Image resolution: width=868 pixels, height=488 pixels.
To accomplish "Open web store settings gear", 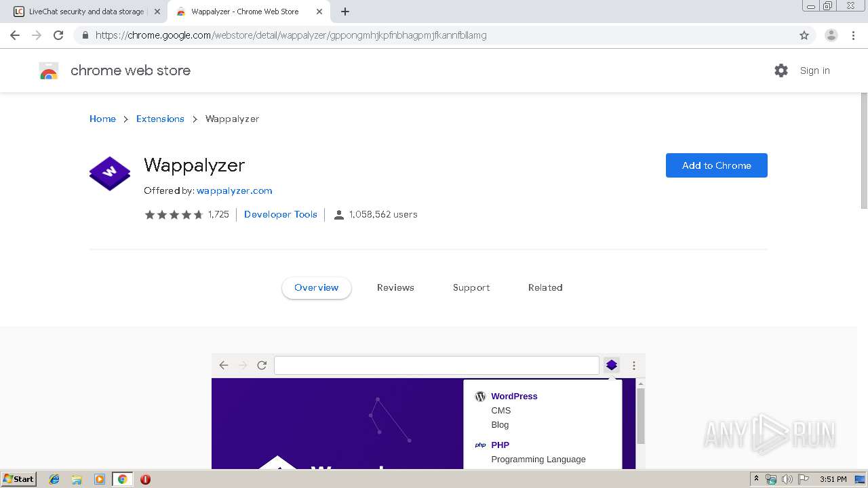I will (x=781, y=70).
